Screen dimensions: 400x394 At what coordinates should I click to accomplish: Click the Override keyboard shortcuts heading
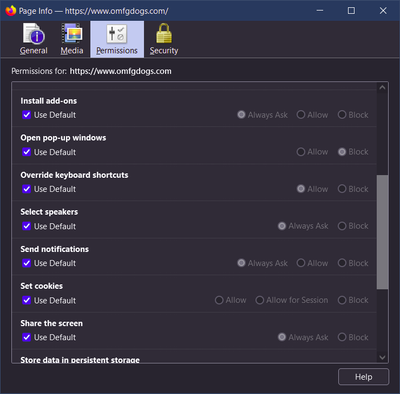pos(74,175)
